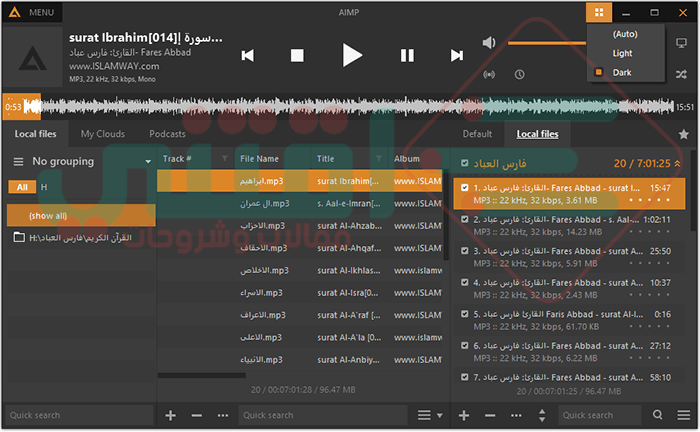Select the surat Al-Ikhlas row
Image resolution: width=700 pixels, height=432 pixels.
[300, 270]
